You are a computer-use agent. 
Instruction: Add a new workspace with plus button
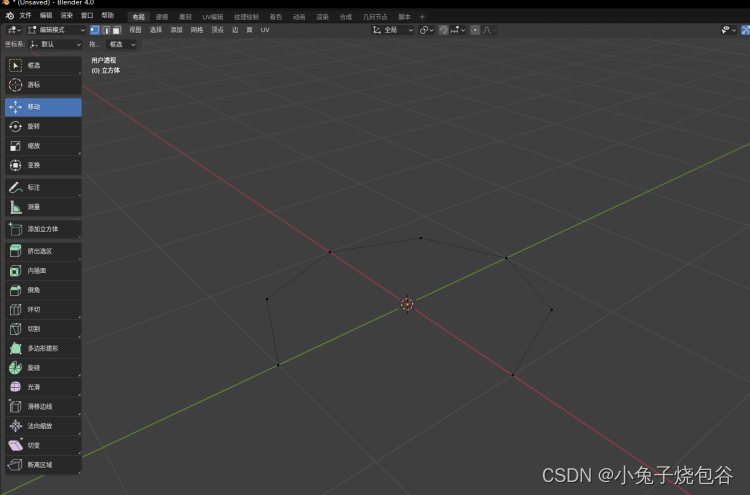coord(422,17)
